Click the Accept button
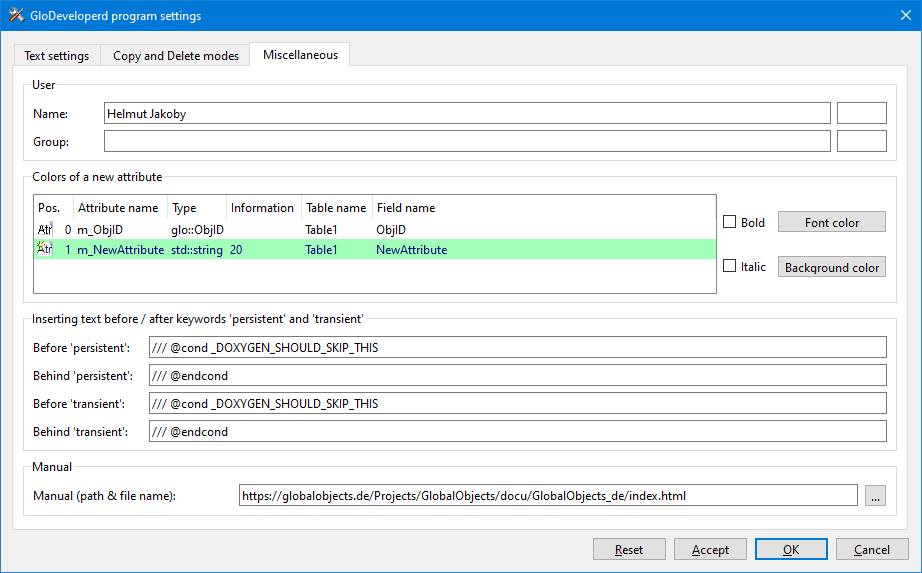The height and width of the screenshot is (573, 922). (x=710, y=549)
